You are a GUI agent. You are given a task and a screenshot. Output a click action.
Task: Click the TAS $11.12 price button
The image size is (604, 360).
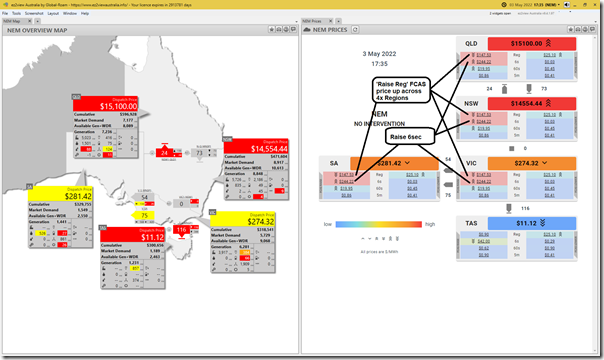click(532, 223)
